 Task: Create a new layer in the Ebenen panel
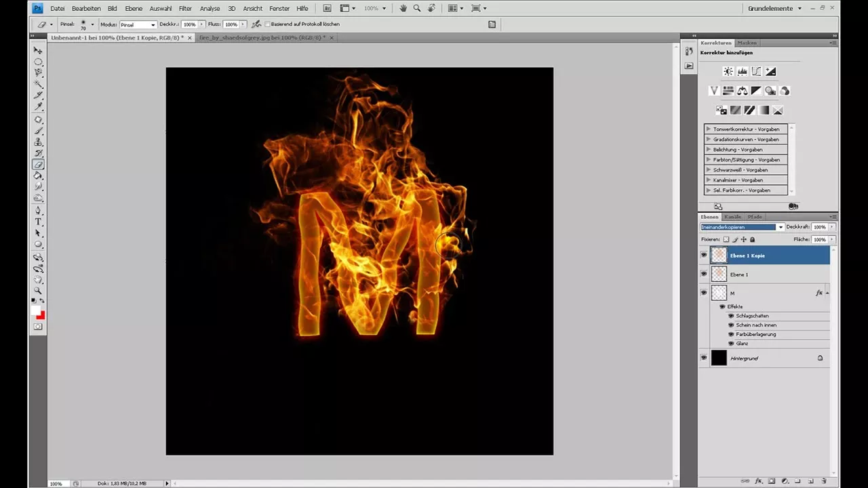811,482
